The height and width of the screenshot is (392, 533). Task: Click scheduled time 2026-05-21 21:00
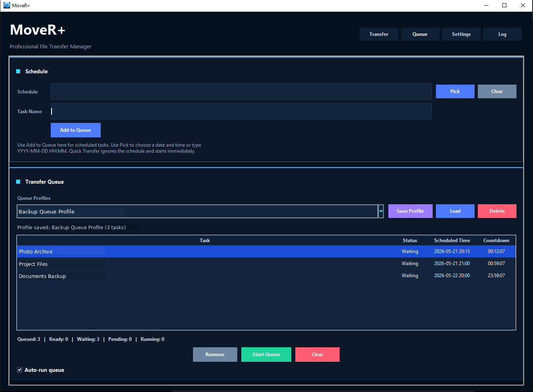(x=452, y=263)
